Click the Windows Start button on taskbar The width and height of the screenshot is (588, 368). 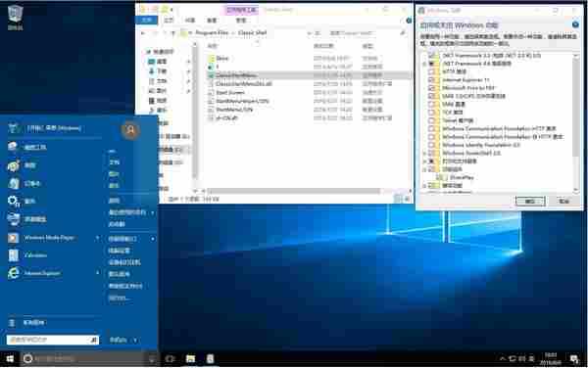(10, 359)
